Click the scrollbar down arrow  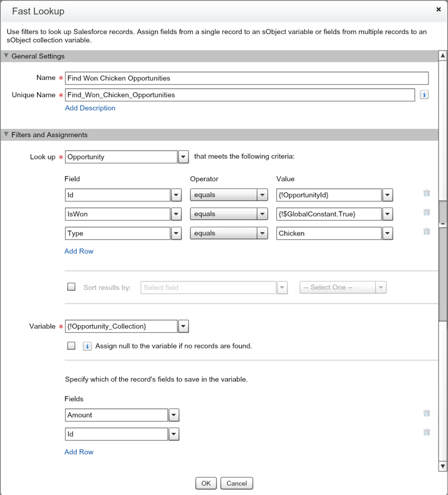click(442, 466)
